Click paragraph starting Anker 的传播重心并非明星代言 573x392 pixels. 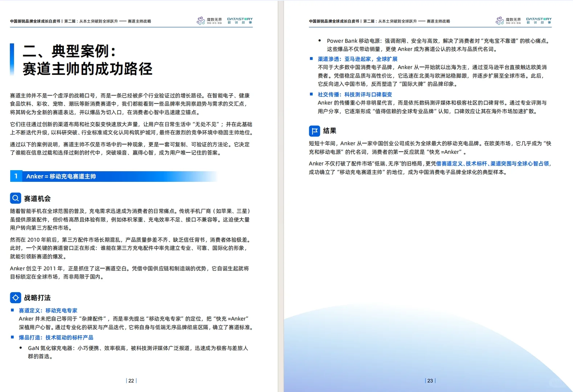pos(432,107)
